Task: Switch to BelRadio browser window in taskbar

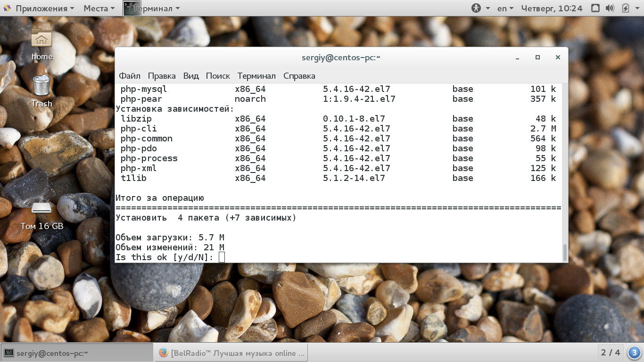Action: point(231,353)
